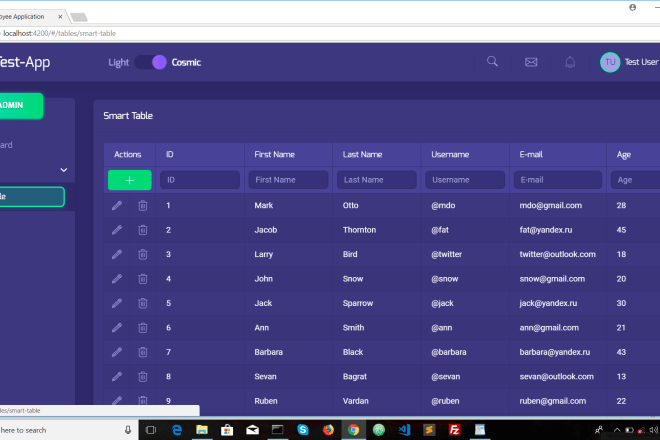660x440 pixels.
Task: Focus the First Name filter field
Action: click(288, 180)
